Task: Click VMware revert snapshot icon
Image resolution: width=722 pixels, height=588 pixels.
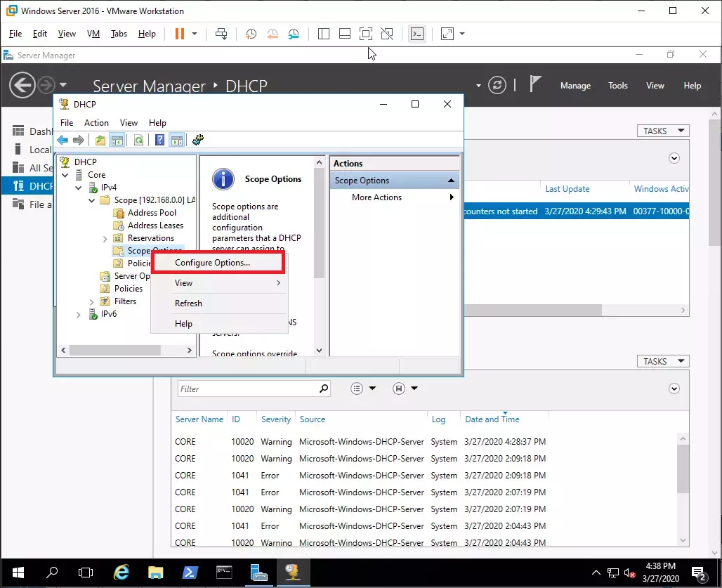Action: click(x=273, y=34)
